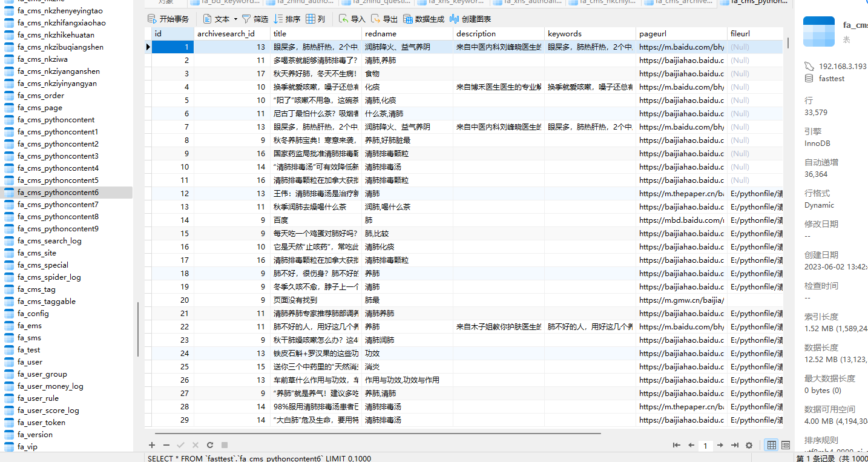The image size is (868, 462).
Task: Select table fa_cms_page in the tree
Action: (x=40, y=108)
